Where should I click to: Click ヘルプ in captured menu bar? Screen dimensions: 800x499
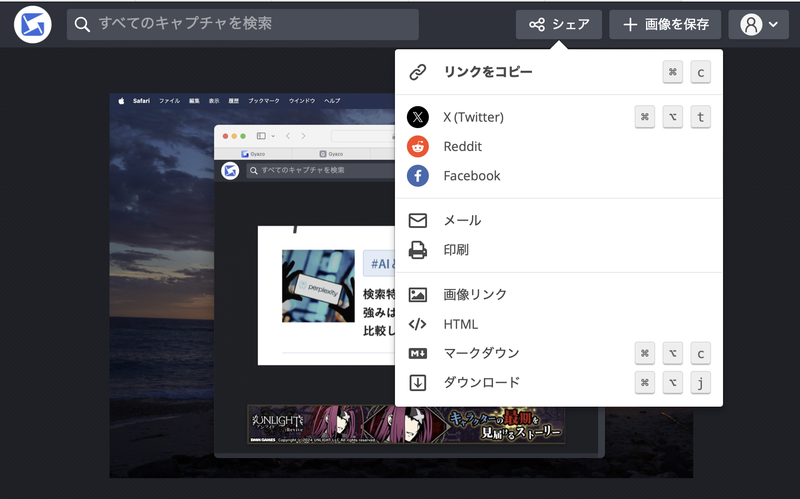pyautogui.click(x=332, y=101)
